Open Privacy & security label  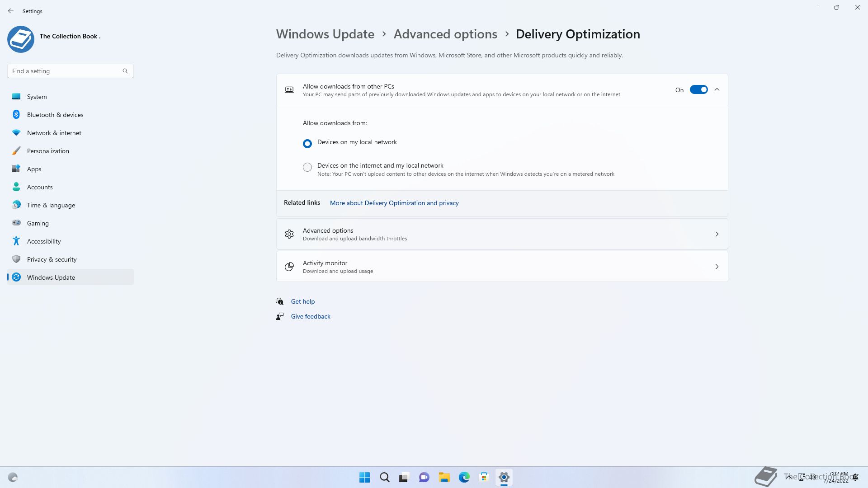(52, 259)
